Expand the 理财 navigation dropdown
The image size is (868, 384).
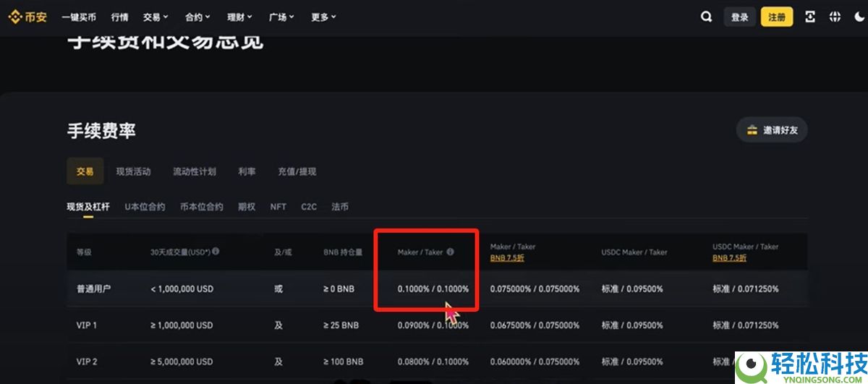click(x=239, y=17)
